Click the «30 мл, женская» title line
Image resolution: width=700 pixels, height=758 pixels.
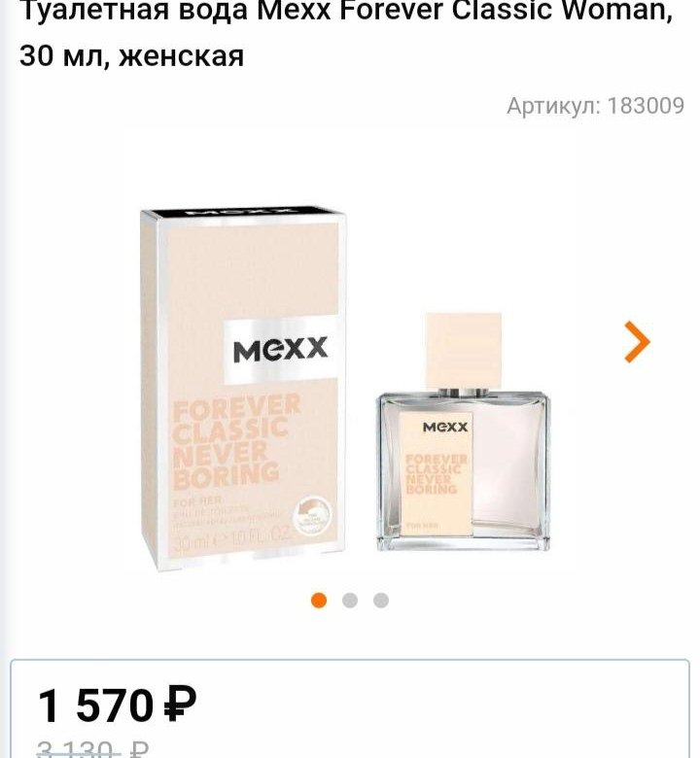[131, 56]
